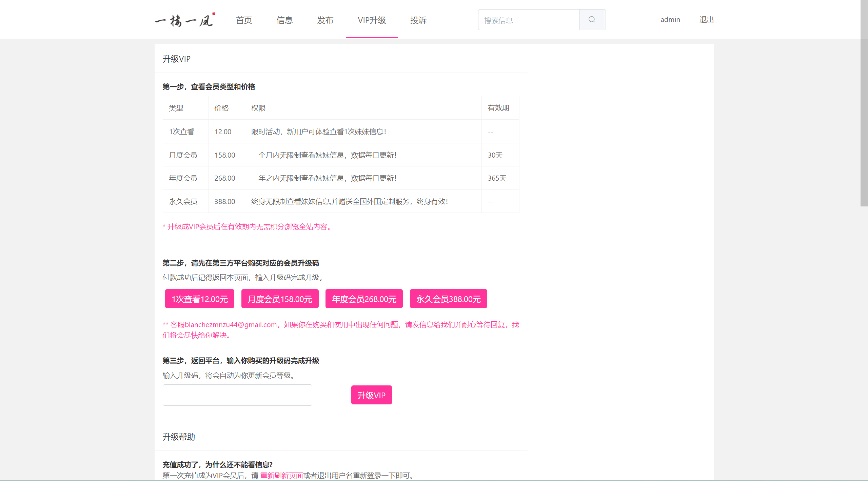This screenshot has width=868, height=481.
Task: Click the 权限 column header
Action: tap(363, 108)
